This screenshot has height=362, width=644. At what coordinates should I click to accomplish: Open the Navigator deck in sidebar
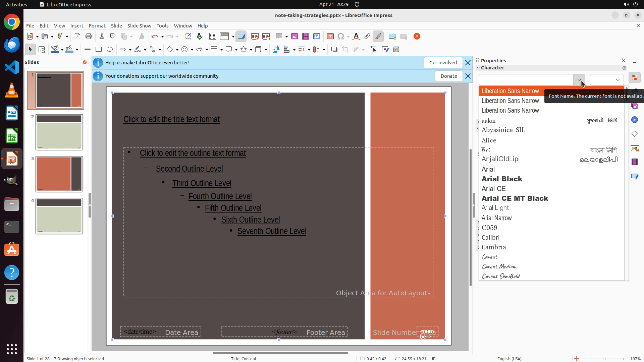tap(634, 120)
